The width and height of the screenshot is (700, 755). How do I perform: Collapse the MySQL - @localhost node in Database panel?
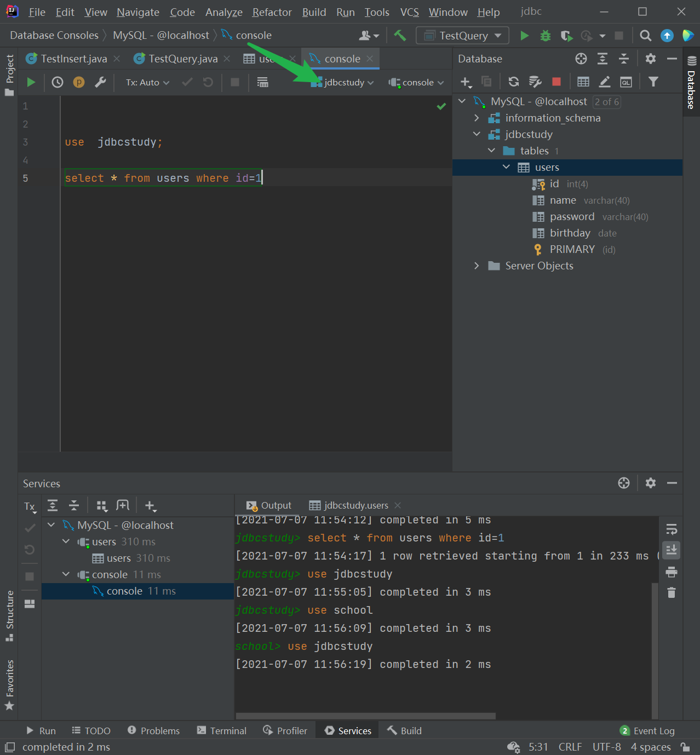[x=462, y=101]
